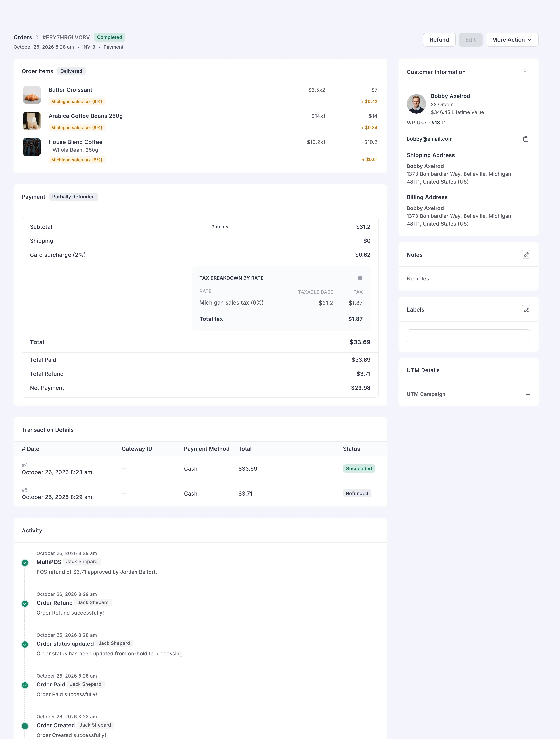
Task: Click the tax breakdown info icon
Action: (360, 278)
